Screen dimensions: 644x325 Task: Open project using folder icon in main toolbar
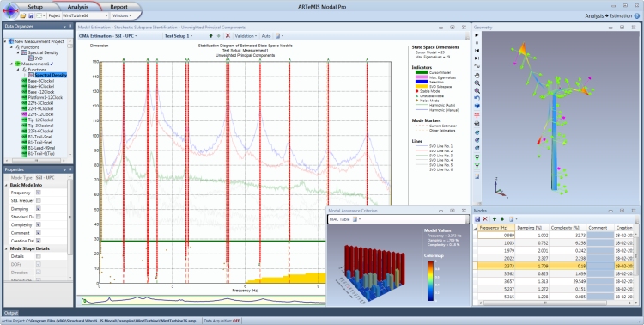pos(23,15)
